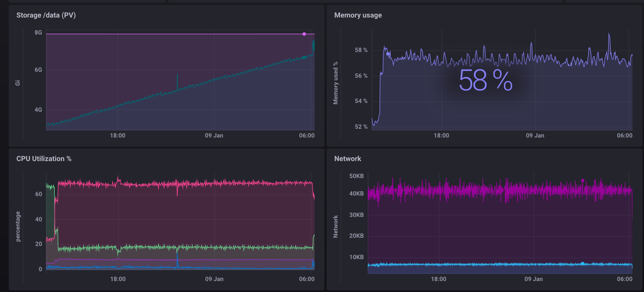Click the 40 label on CPU axis

[x=39, y=219]
